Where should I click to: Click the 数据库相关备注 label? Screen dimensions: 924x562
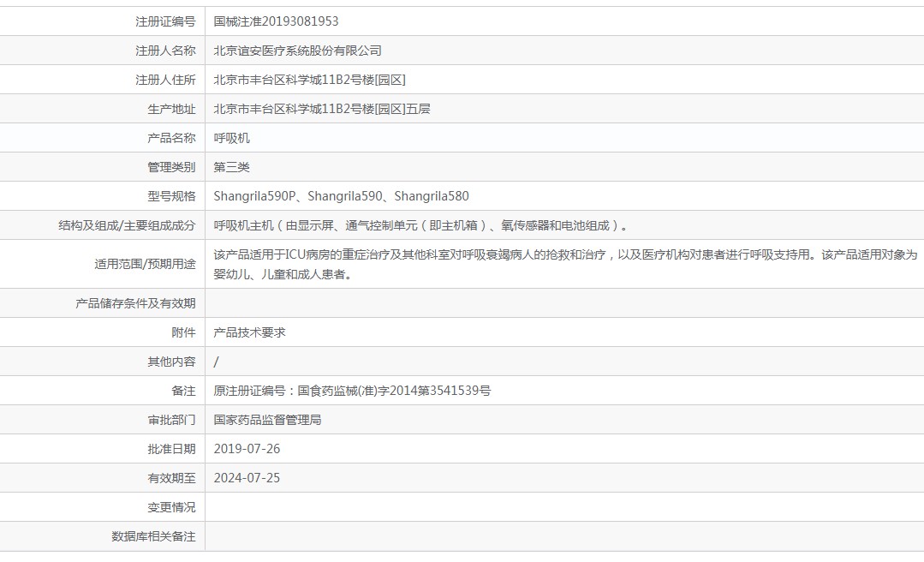pos(153,536)
